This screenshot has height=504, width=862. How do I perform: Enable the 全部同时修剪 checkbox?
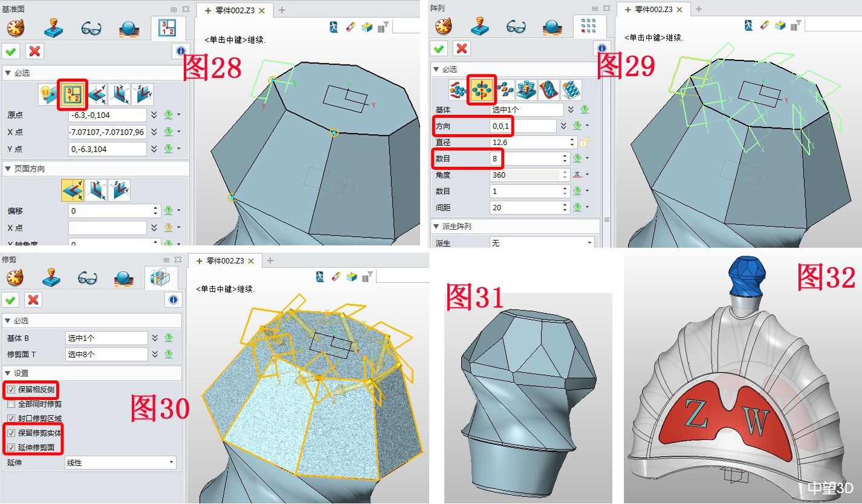pyautogui.click(x=11, y=404)
